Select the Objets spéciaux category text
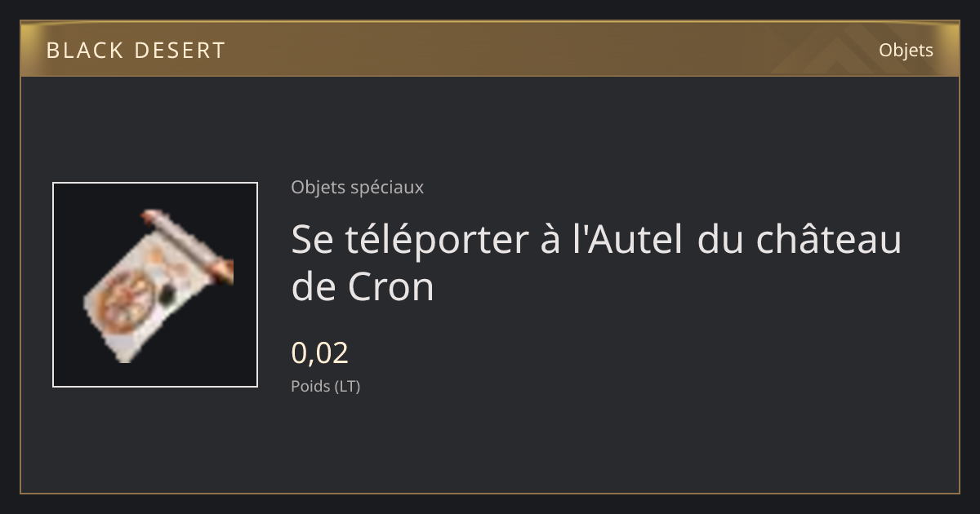Viewport: 980px width, 514px height. pos(357,187)
